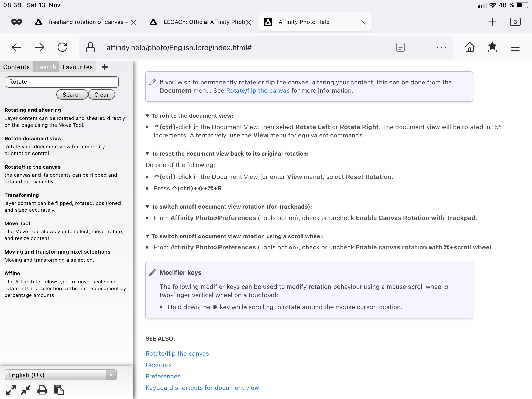532x399 pixels.
Task: Open the Favourites tab in help sidebar
Action: [78, 67]
